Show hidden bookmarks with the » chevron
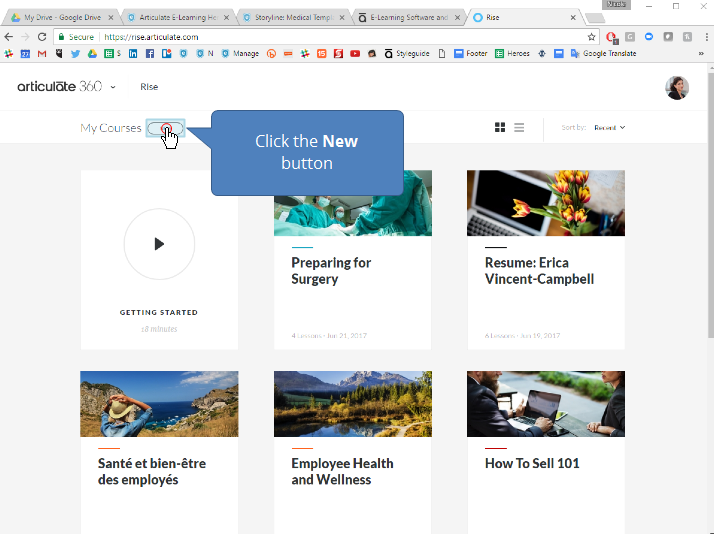The image size is (714, 534). tap(701, 54)
